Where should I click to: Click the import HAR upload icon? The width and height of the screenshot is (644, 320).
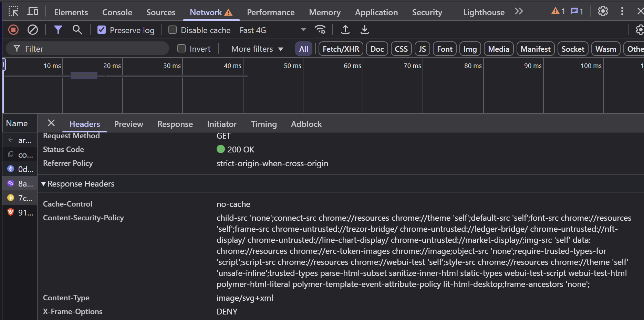(x=345, y=30)
